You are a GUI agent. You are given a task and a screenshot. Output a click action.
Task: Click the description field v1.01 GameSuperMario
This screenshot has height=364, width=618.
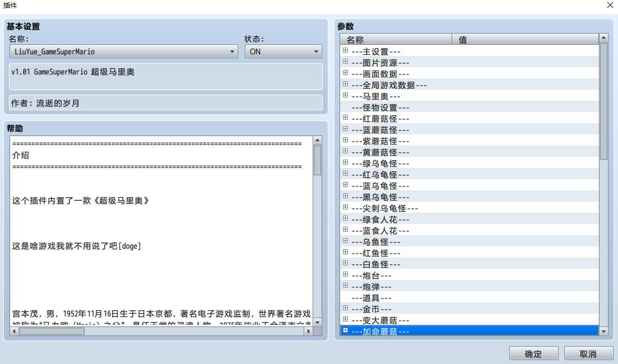click(x=165, y=77)
